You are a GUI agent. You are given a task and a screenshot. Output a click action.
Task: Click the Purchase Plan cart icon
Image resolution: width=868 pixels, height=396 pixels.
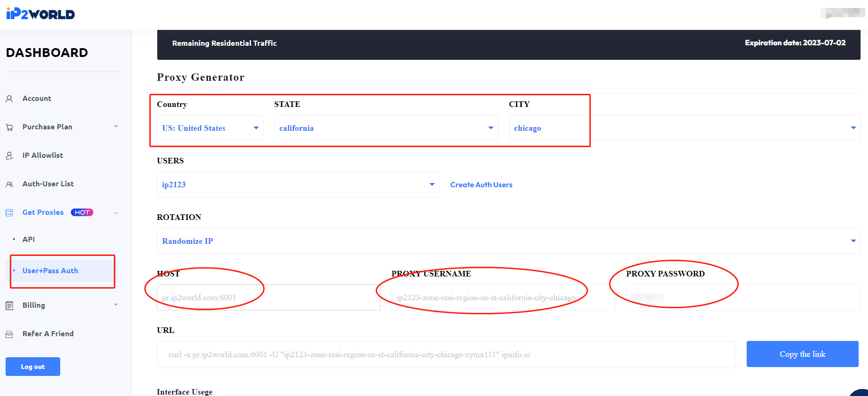pyautogui.click(x=9, y=127)
